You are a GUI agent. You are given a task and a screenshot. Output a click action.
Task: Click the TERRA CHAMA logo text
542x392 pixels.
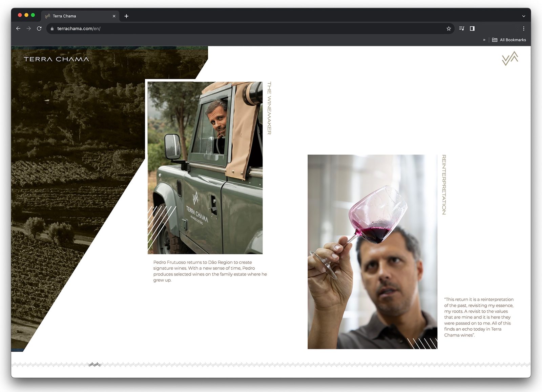point(56,59)
